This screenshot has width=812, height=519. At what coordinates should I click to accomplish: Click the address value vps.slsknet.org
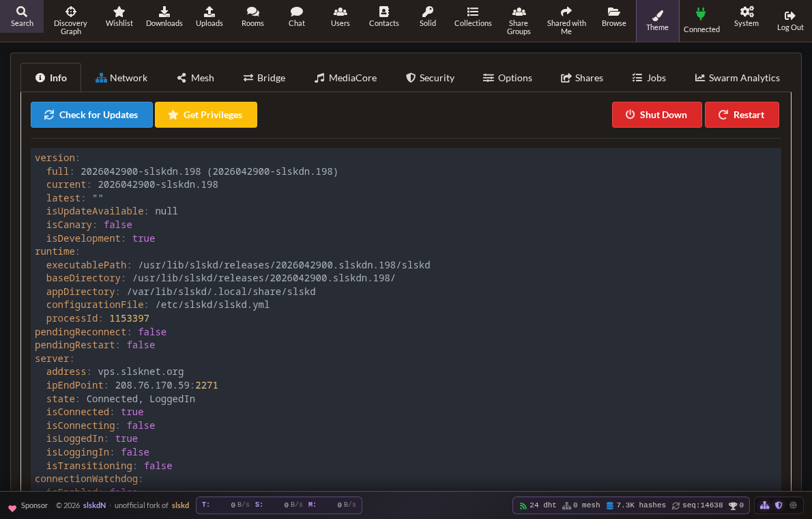[141, 371]
